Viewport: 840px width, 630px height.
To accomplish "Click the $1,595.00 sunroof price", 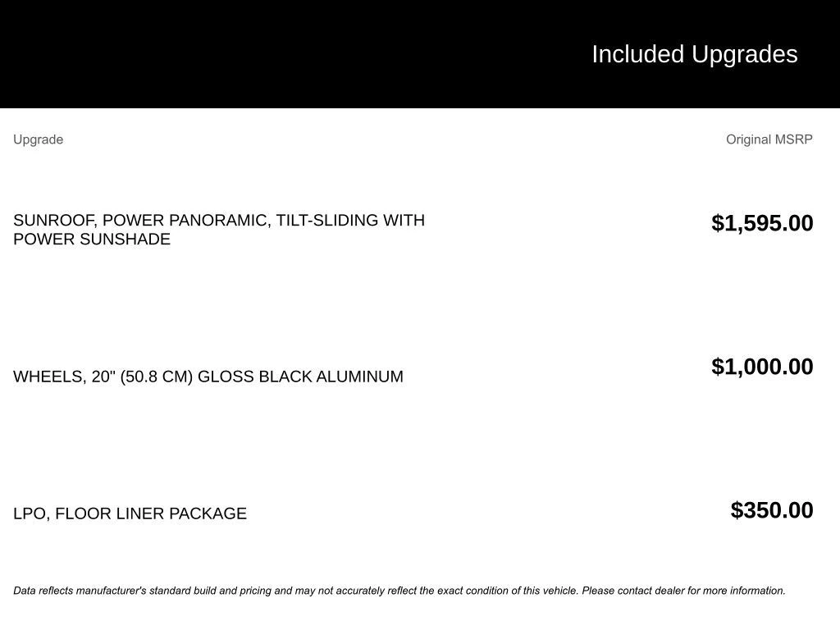I will (x=762, y=223).
